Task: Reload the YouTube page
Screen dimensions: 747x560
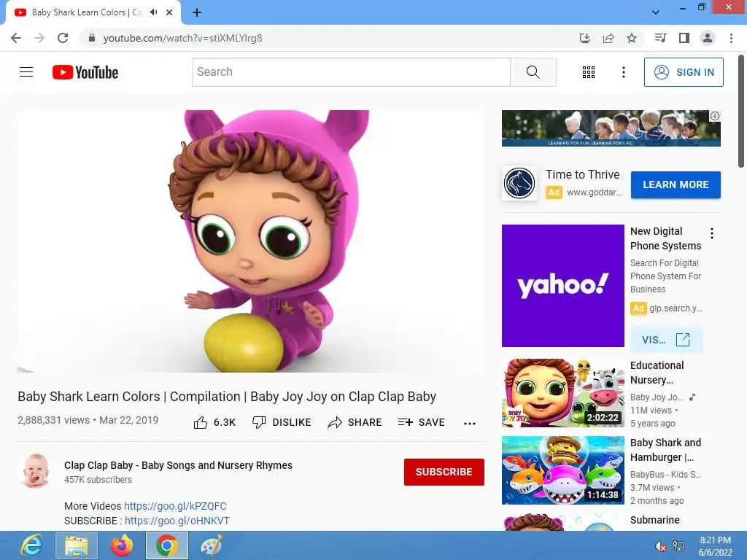Action: [x=63, y=38]
